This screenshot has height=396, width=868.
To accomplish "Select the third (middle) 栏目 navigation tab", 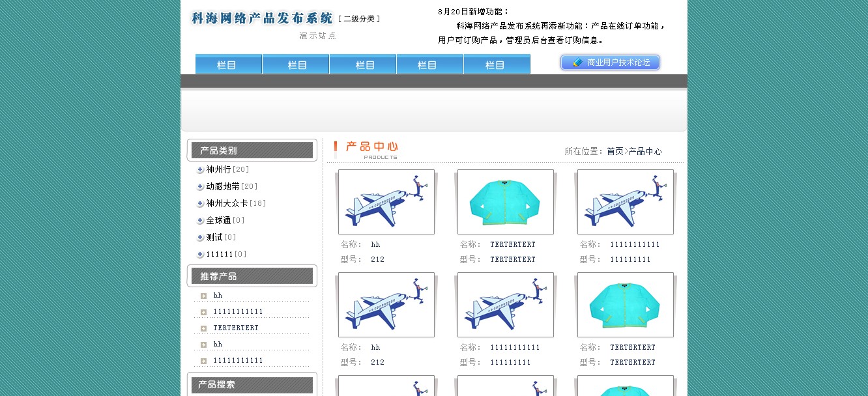I will click(363, 64).
